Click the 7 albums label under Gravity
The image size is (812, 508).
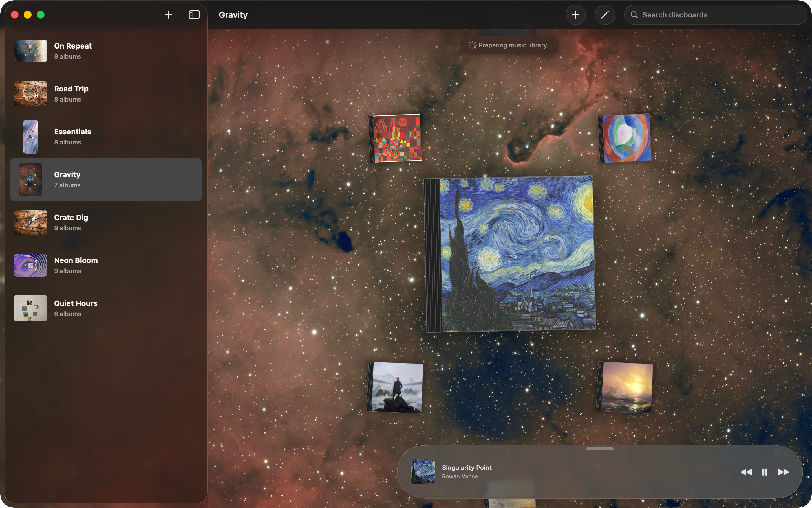(x=67, y=185)
